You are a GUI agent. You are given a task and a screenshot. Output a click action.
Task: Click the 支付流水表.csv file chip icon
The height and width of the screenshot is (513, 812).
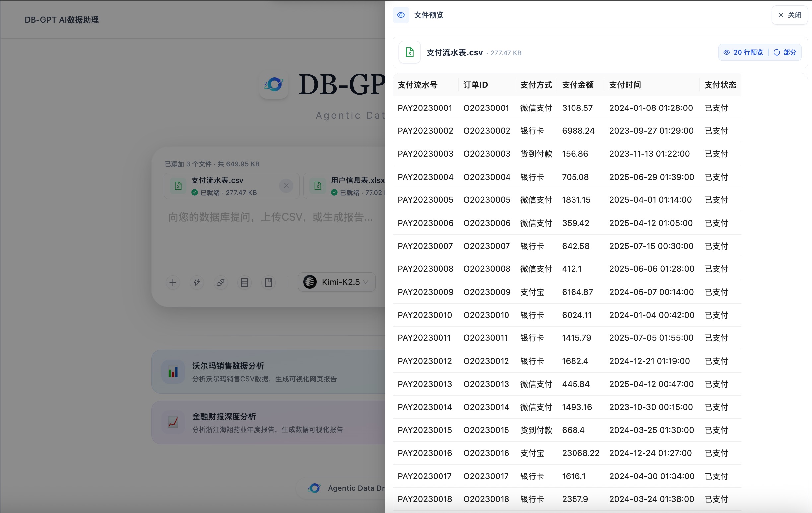(178, 185)
